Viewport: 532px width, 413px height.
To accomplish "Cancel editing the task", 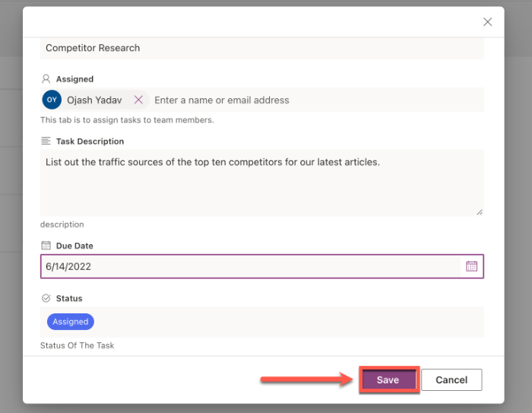I will pyautogui.click(x=451, y=380).
